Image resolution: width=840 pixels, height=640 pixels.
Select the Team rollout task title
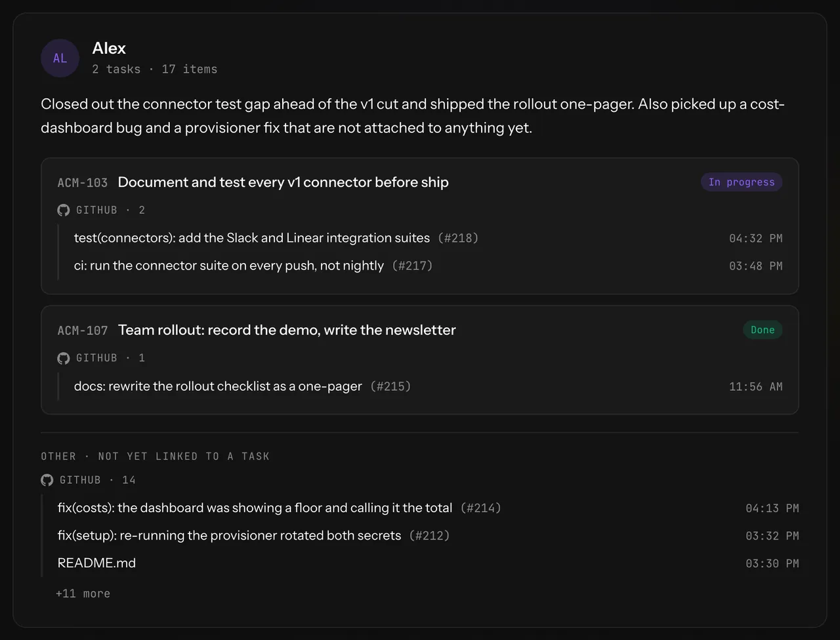[x=287, y=330]
